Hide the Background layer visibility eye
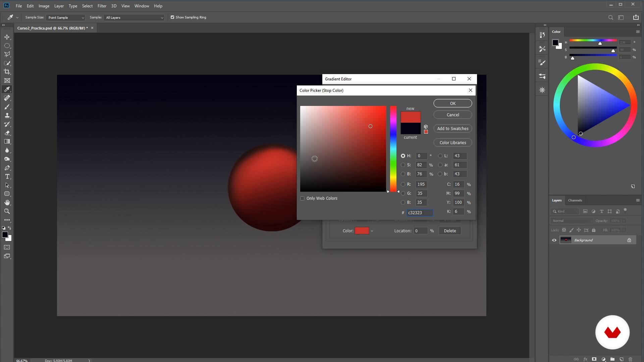Image resolution: width=644 pixels, height=362 pixels. tap(554, 240)
